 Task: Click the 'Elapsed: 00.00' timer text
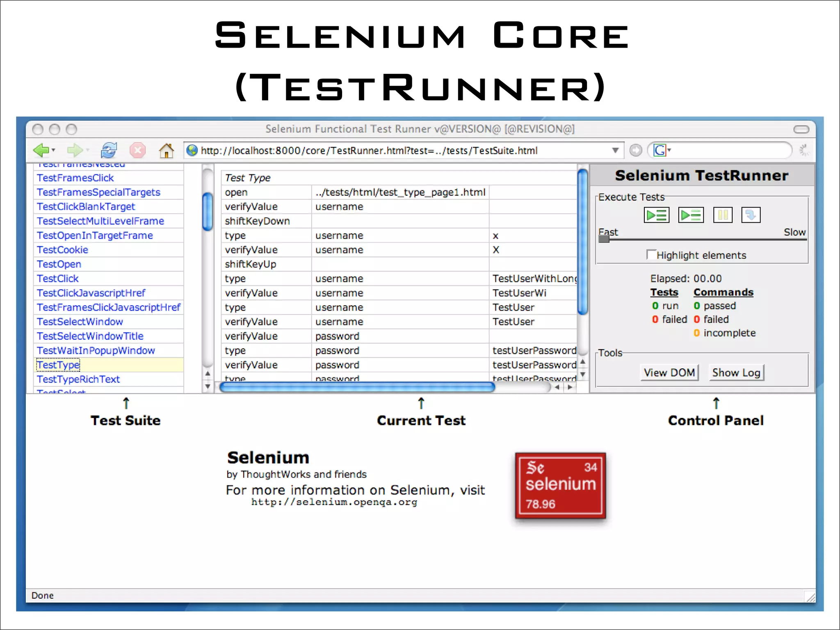click(686, 278)
